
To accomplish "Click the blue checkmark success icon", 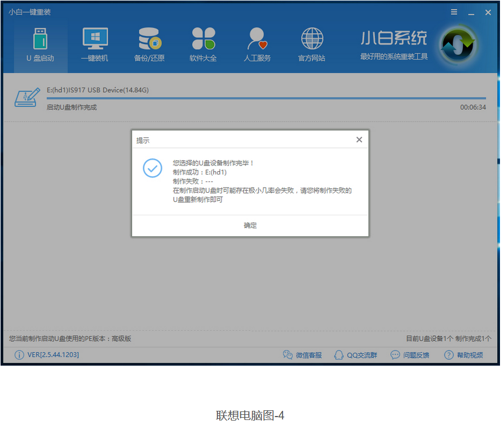I will point(152,168).
